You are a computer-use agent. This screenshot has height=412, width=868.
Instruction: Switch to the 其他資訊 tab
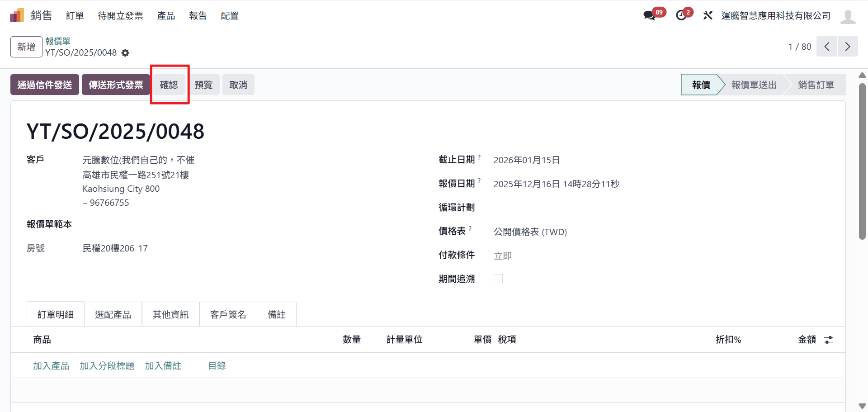point(170,314)
